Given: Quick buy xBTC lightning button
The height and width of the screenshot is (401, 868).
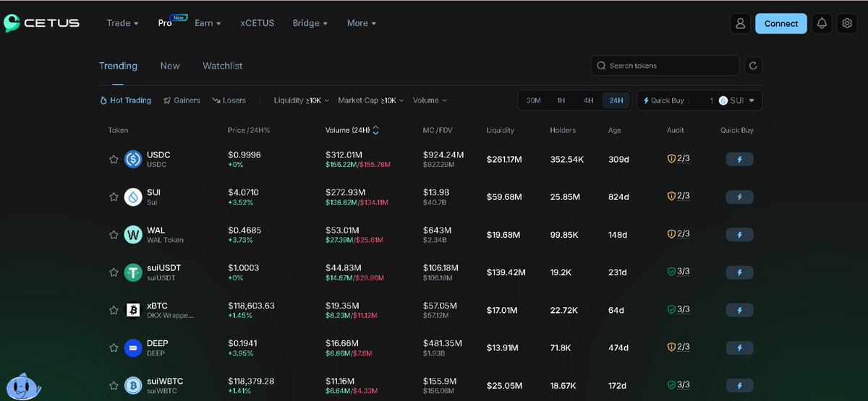Looking at the screenshot, I should point(739,310).
